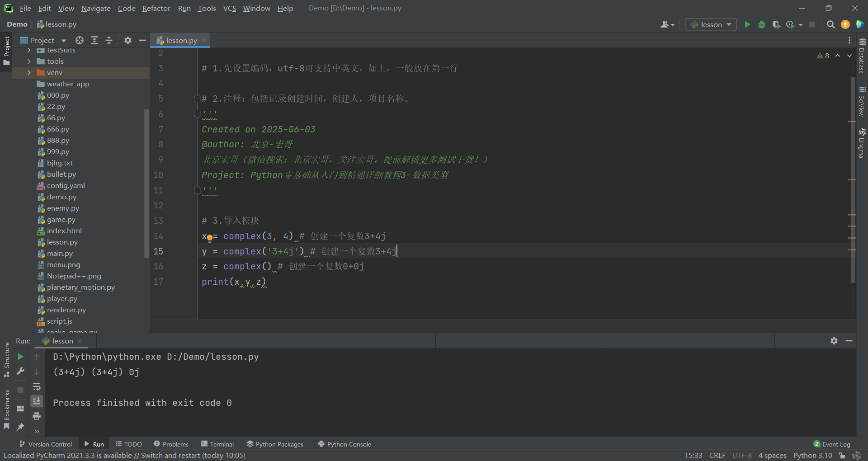Viewport: 868px width, 461px height.
Task: Open the Refactor menu
Action: pos(156,8)
